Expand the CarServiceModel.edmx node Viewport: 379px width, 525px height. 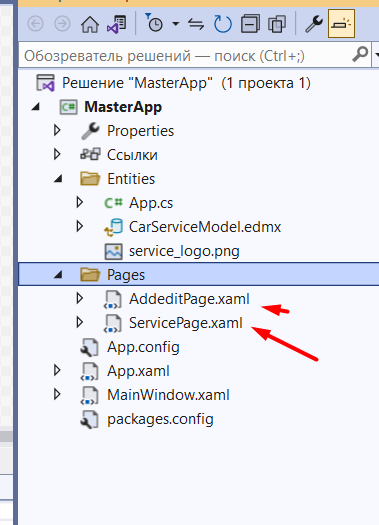point(79,227)
